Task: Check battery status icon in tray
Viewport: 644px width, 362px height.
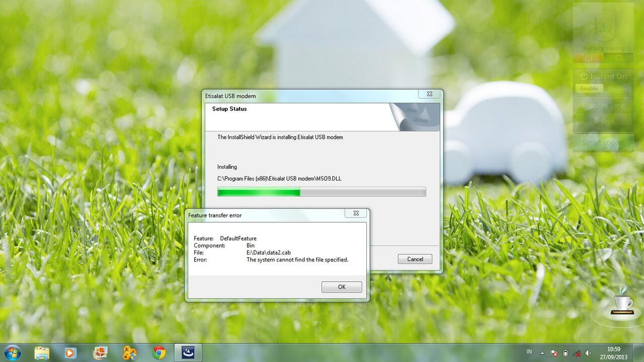Action: click(x=565, y=353)
